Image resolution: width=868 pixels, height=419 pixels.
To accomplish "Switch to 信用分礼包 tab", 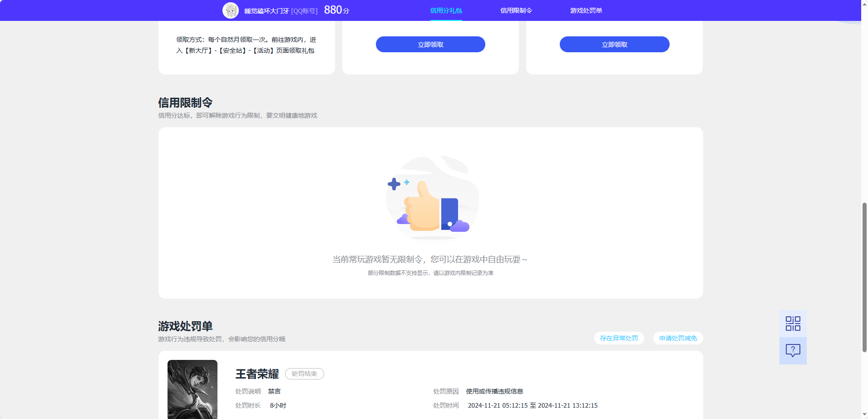I will tap(446, 10).
